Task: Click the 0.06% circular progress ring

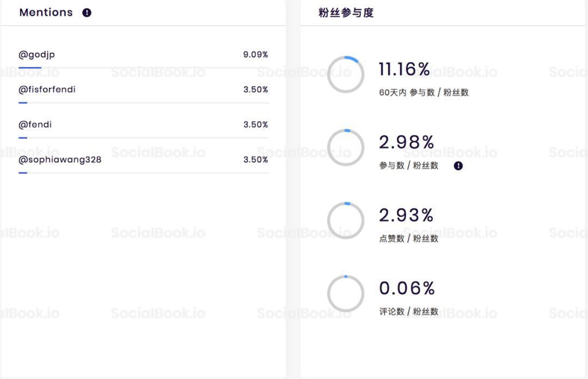Action: (346, 294)
